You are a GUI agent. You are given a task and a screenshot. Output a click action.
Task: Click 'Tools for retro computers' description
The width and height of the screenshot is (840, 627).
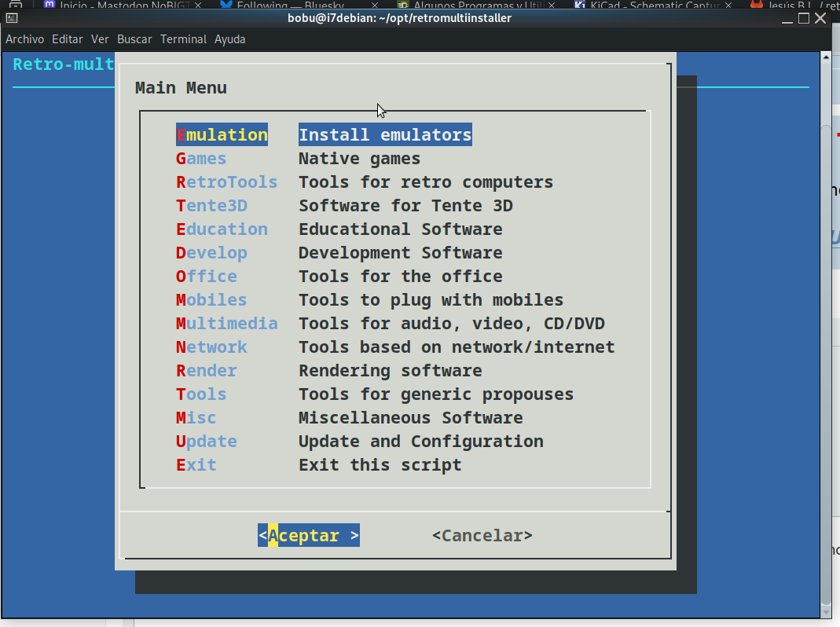pyautogui.click(x=426, y=182)
